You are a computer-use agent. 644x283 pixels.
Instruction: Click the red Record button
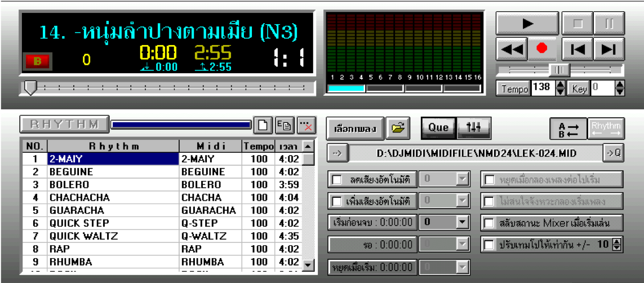542,49
